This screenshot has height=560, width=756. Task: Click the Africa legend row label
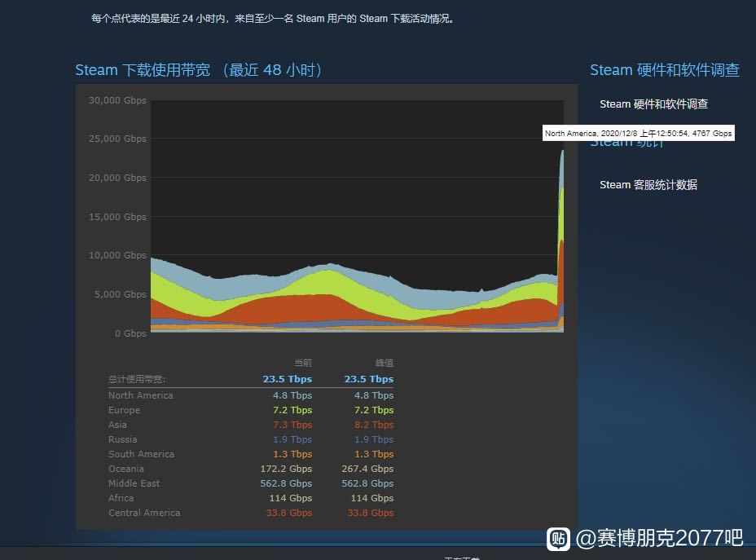point(121,498)
